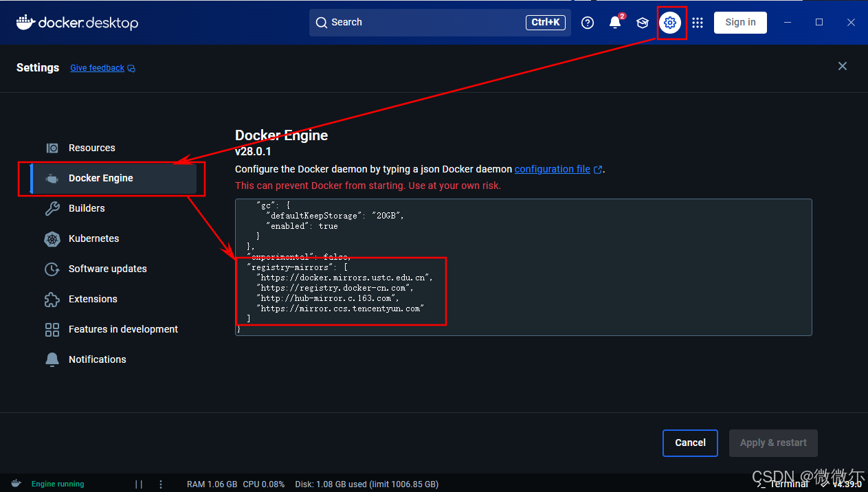Image resolution: width=868 pixels, height=492 pixels.
Task: Click the Software updates clock icon
Action: [52, 269]
